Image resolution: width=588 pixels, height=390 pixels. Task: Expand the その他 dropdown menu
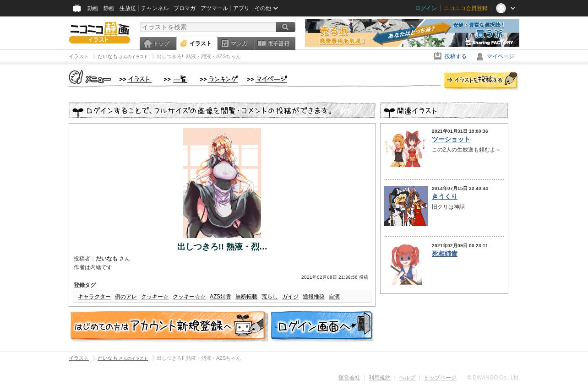coord(267,8)
